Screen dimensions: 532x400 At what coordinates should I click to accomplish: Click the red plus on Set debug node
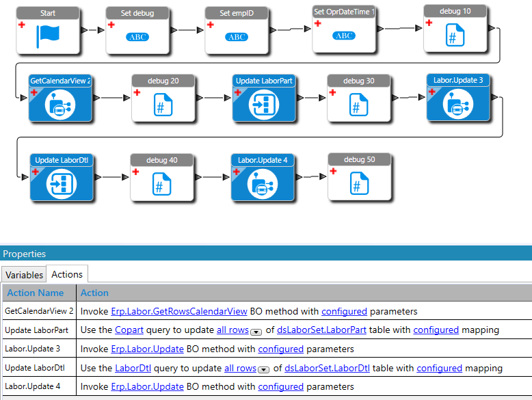[111, 25]
